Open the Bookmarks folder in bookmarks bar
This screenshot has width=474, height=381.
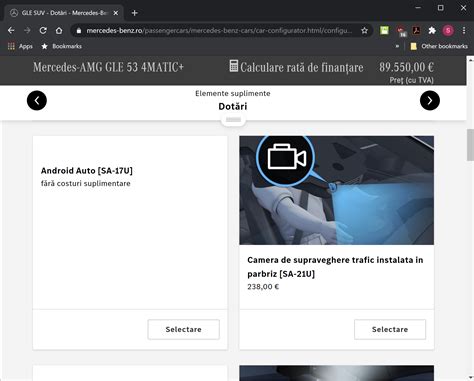[62, 46]
